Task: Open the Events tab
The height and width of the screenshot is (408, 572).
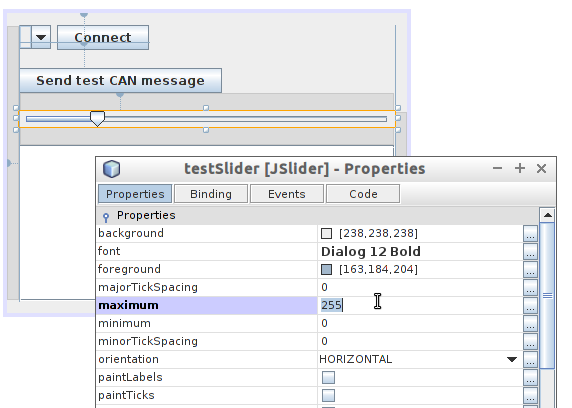Action: click(x=287, y=194)
